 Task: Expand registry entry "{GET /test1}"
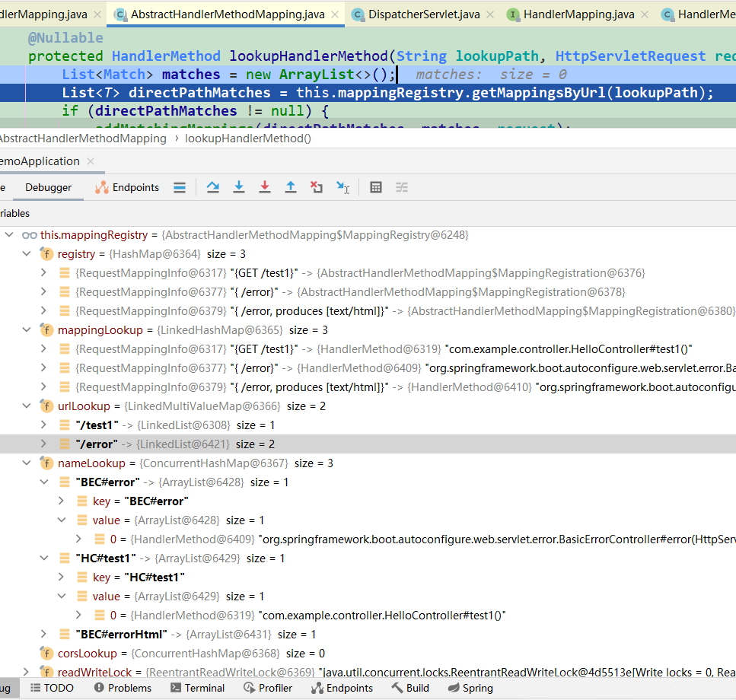tap(43, 272)
